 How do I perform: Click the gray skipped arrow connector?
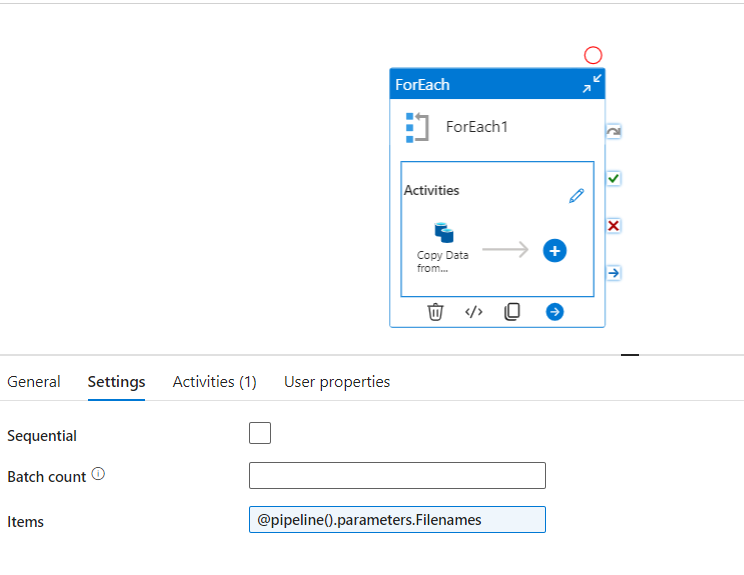[x=614, y=131]
